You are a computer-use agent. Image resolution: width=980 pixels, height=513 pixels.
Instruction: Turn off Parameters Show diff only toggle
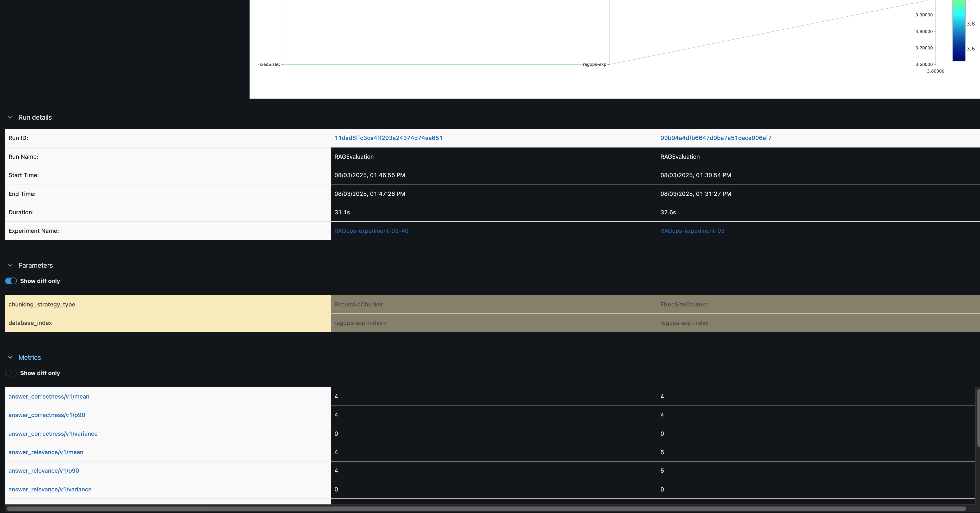[11, 281]
